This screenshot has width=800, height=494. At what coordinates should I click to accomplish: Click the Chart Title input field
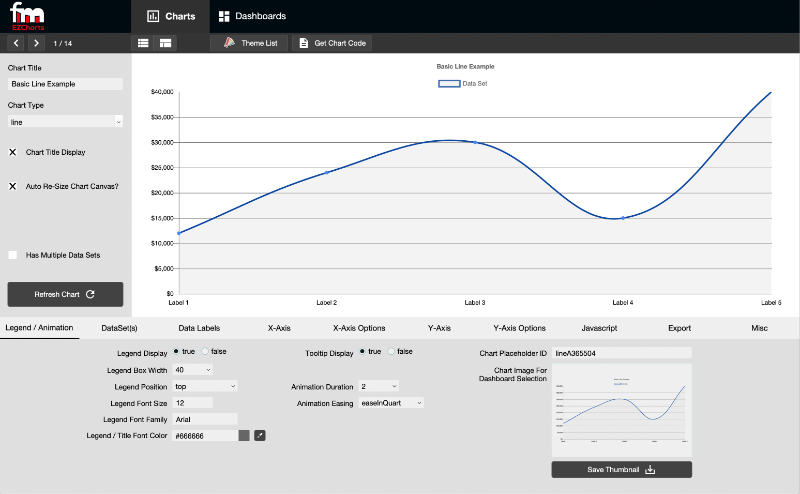[65, 84]
